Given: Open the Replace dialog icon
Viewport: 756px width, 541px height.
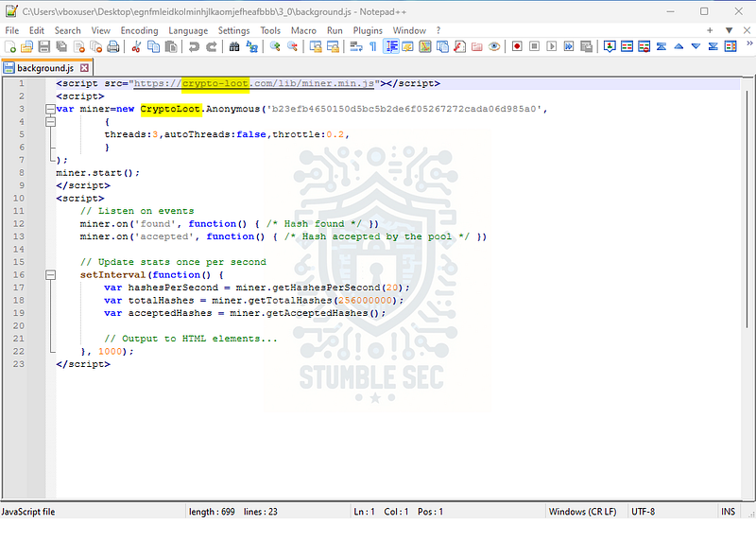Looking at the screenshot, I should (x=251, y=46).
